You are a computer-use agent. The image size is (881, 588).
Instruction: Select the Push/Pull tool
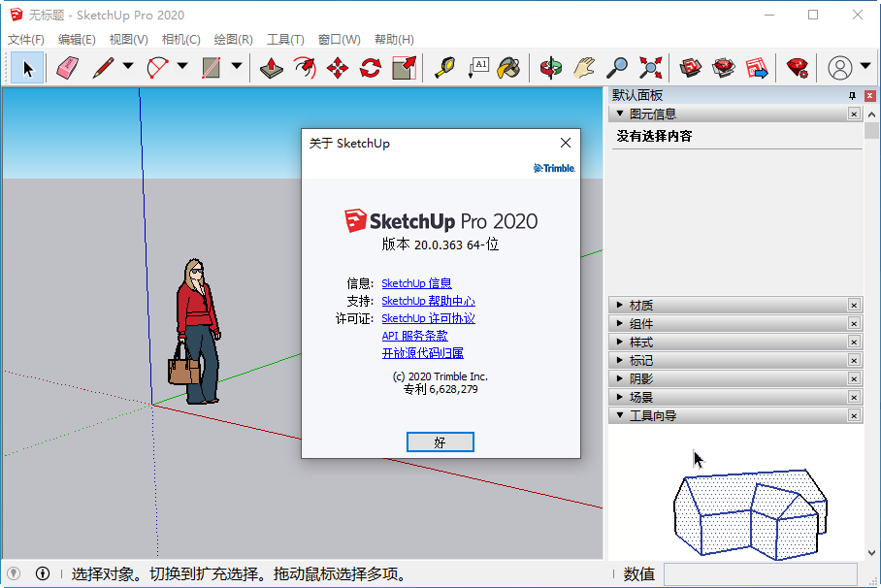tap(272, 68)
